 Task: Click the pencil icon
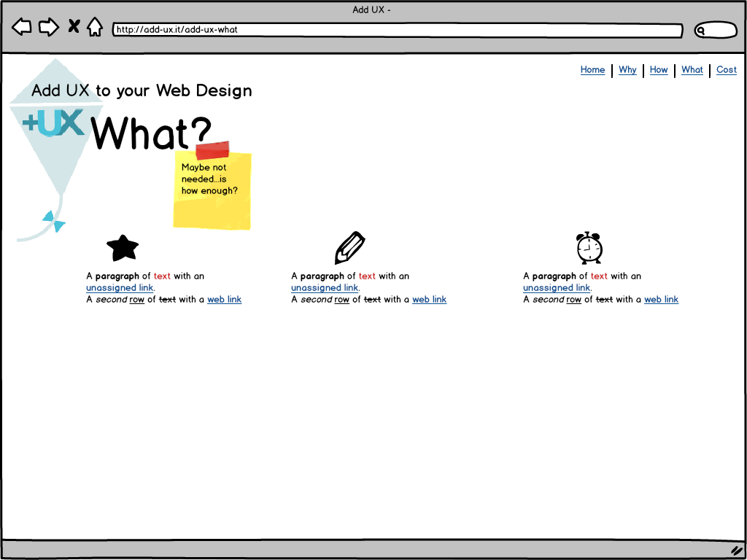(x=349, y=248)
